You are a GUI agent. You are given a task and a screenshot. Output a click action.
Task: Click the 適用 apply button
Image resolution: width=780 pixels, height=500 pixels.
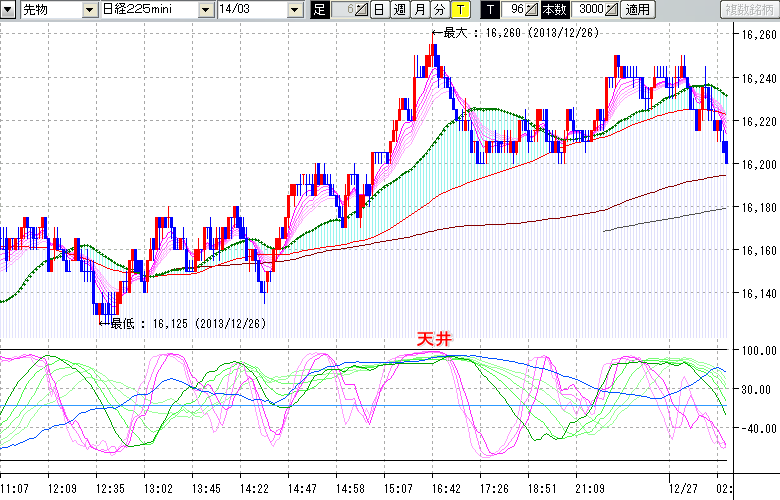pyautogui.click(x=637, y=10)
